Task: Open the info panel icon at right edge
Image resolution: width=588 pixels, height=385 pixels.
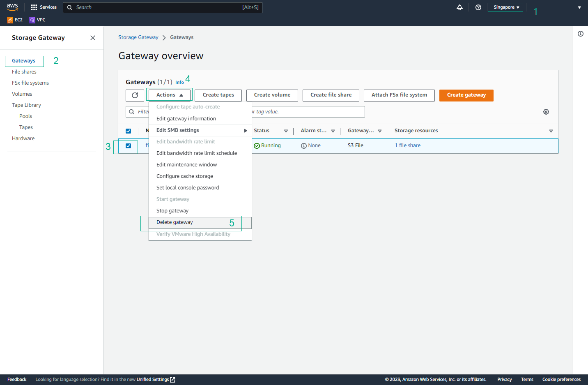Action: pos(581,34)
